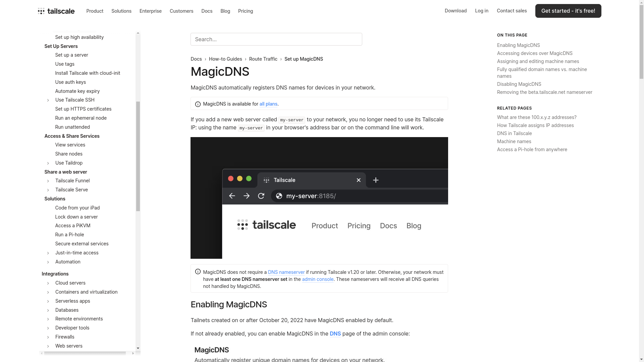644x362 pixels.
Task: Open Automate key expiry
Action: pyautogui.click(x=77, y=91)
